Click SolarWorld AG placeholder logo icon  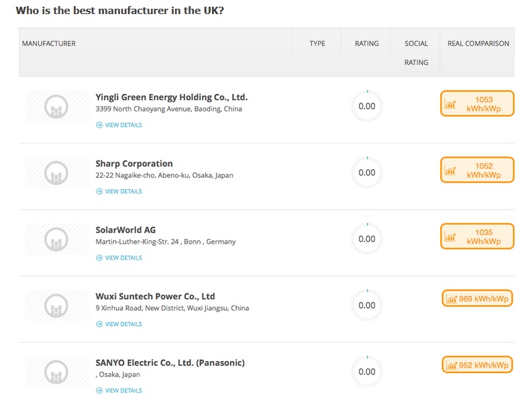coord(56,240)
